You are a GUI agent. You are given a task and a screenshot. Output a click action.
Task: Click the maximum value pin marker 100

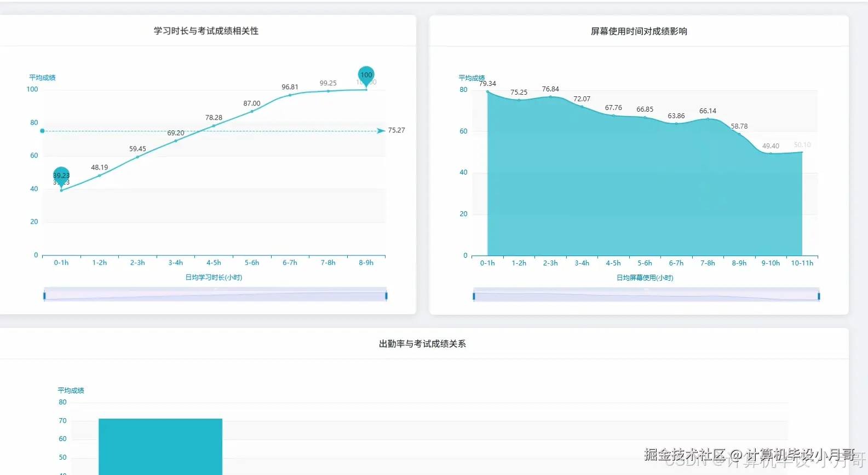click(366, 76)
